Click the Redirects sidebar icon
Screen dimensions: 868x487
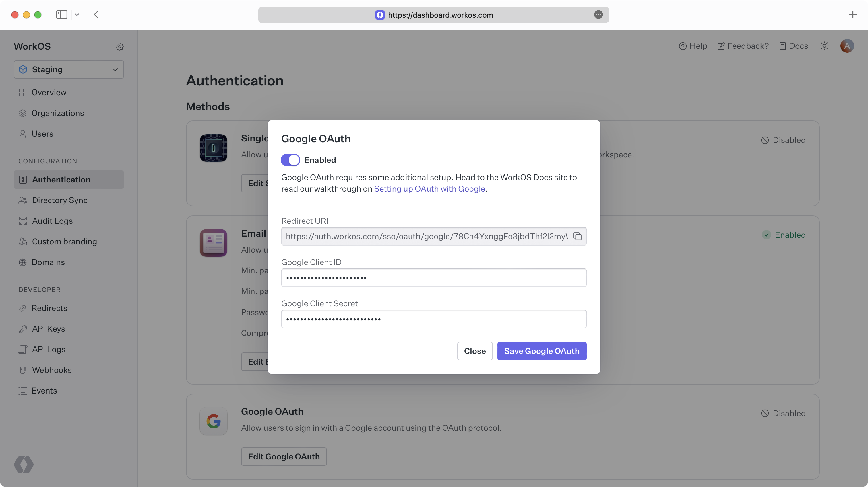(22, 308)
